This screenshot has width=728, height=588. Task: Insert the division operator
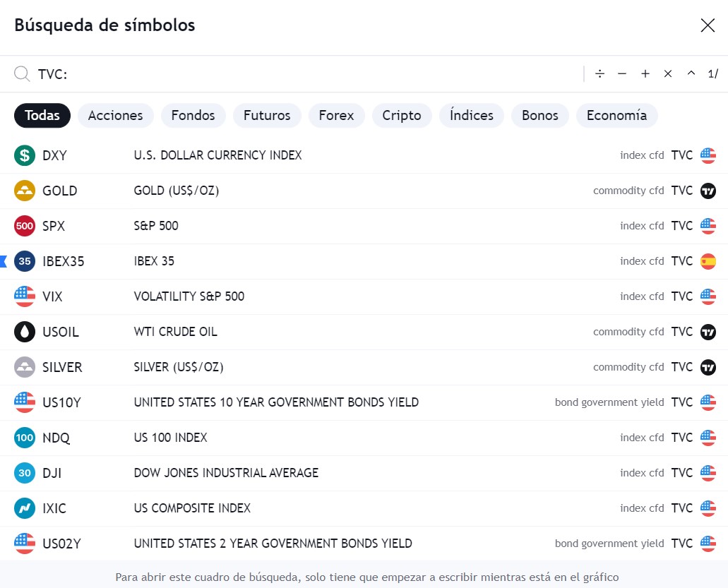pos(600,74)
